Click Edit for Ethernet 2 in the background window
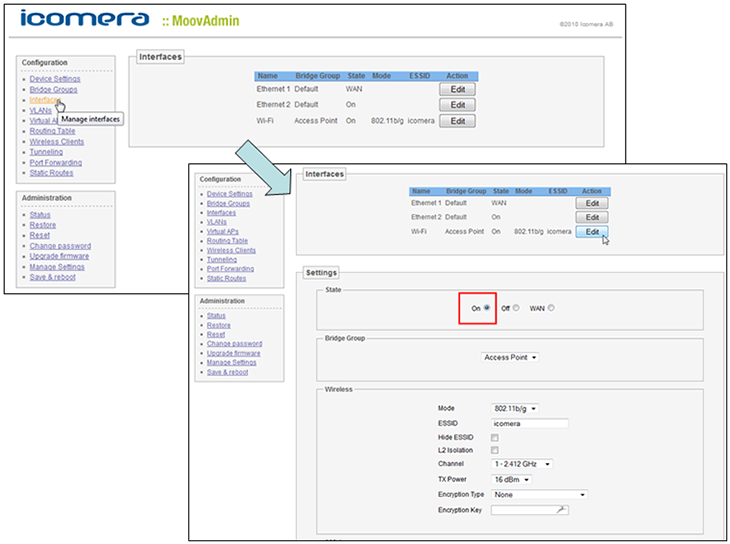The image size is (730, 544). click(x=457, y=105)
